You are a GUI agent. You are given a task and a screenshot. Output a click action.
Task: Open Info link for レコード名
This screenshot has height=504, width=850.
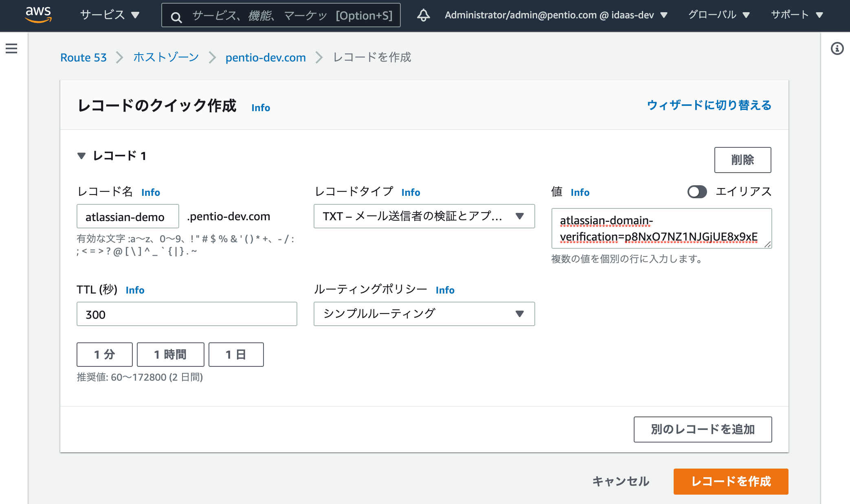pyautogui.click(x=151, y=192)
